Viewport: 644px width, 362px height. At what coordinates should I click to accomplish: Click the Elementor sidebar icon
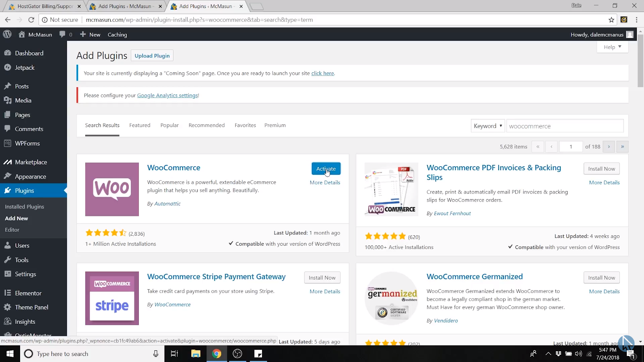[8, 293]
